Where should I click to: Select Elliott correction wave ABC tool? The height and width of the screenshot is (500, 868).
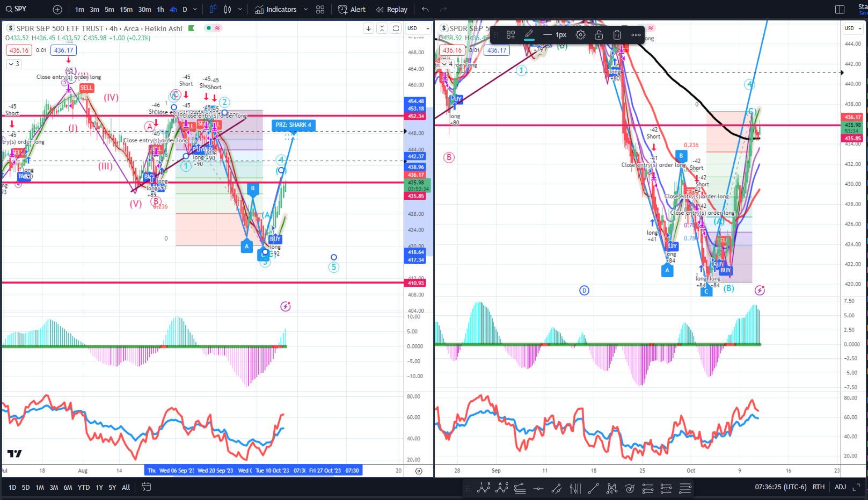[502, 488]
